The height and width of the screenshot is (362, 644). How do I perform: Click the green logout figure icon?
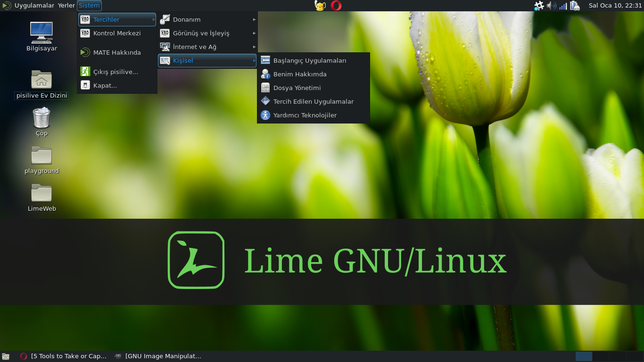click(x=85, y=71)
